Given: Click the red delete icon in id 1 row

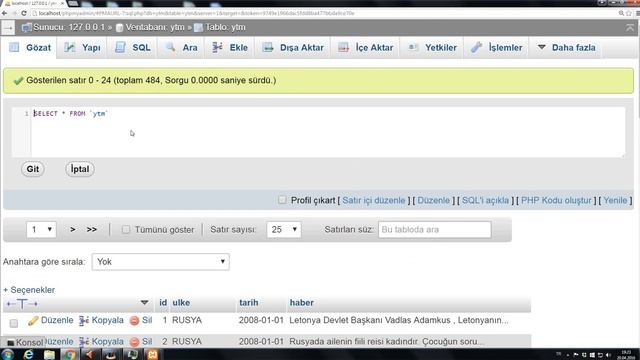Looking at the screenshot, I should click(134, 321).
